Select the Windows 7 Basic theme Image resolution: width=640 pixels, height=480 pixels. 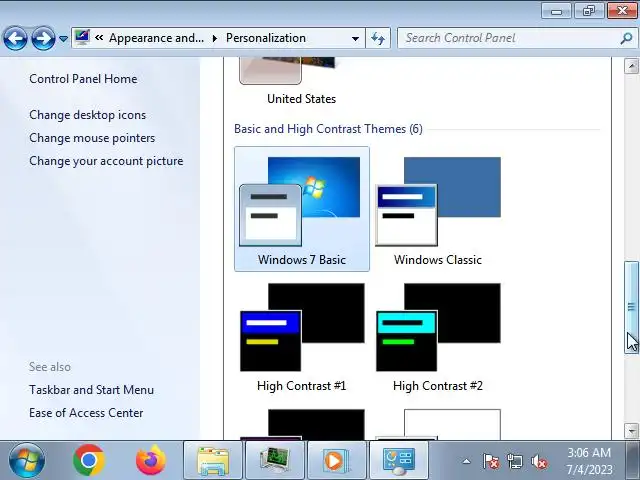point(302,209)
